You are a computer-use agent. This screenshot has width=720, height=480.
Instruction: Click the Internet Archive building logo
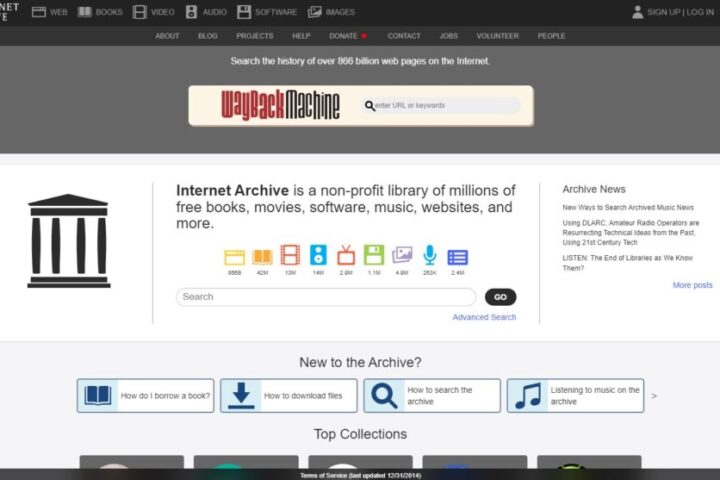coord(69,241)
